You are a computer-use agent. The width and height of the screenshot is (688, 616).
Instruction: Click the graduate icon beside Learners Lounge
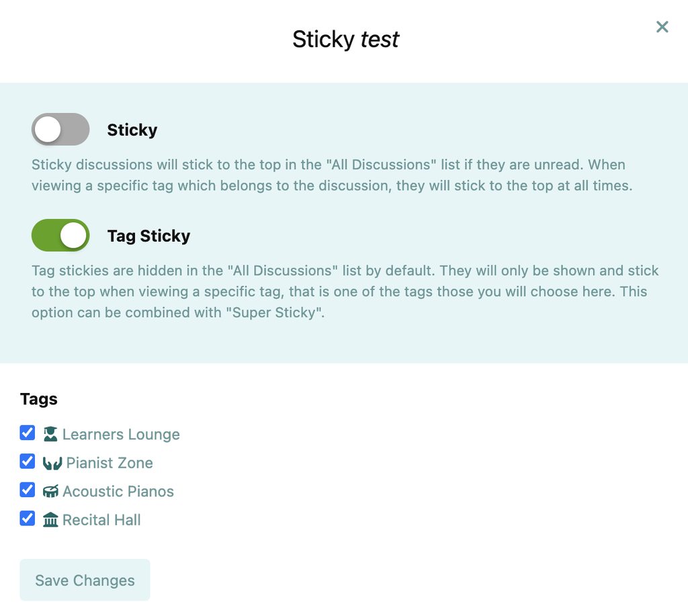click(x=50, y=435)
